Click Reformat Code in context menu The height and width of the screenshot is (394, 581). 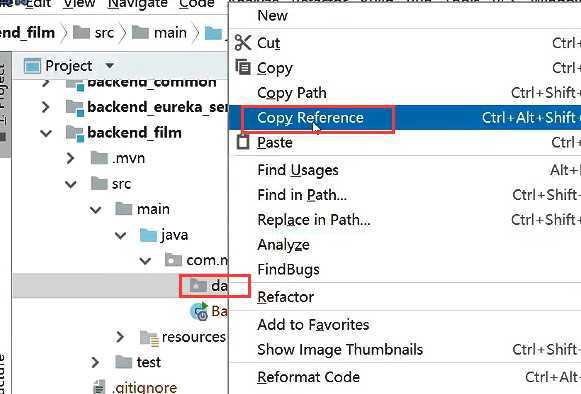308,377
